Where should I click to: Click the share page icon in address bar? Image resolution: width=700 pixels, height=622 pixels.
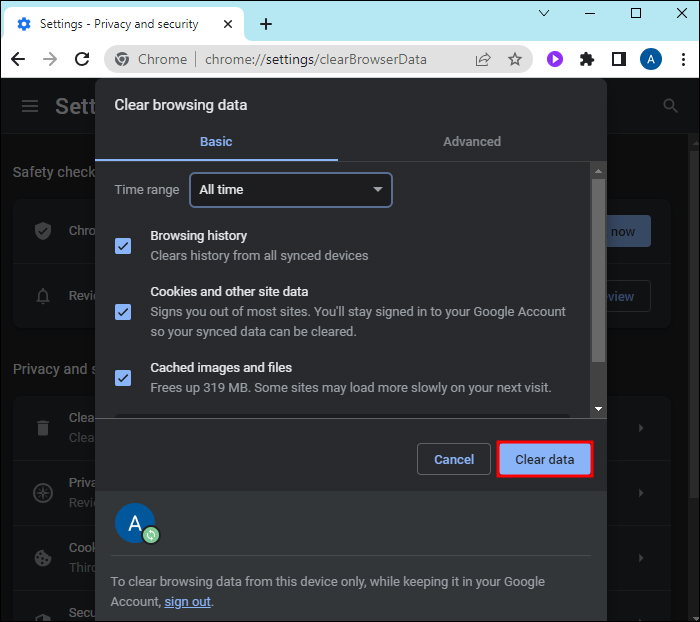click(484, 59)
